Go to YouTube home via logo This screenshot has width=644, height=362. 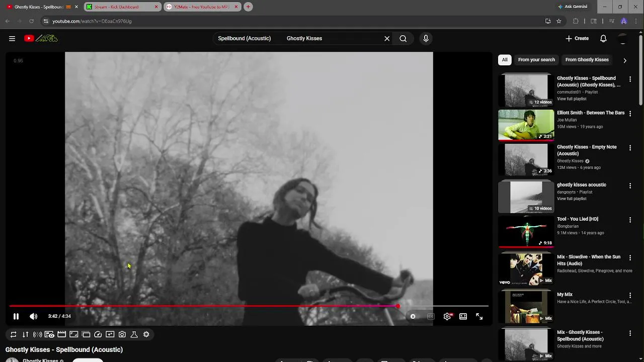click(x=41, y=38)
